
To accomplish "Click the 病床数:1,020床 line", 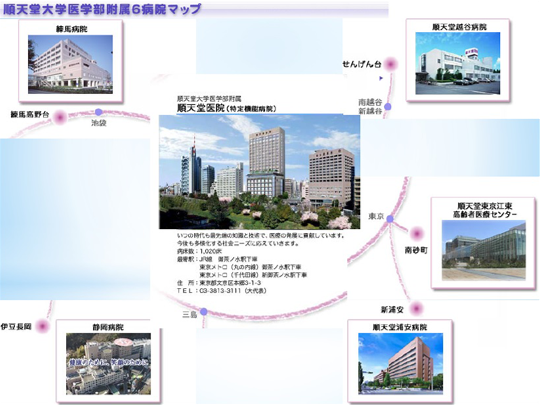I will [199, 251].
